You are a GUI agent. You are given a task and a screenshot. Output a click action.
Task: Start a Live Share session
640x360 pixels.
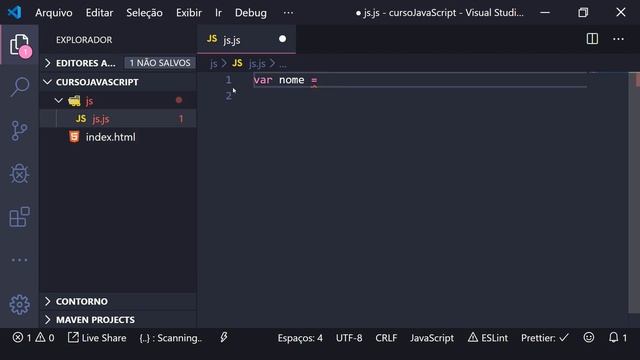[x=97, y=338]
